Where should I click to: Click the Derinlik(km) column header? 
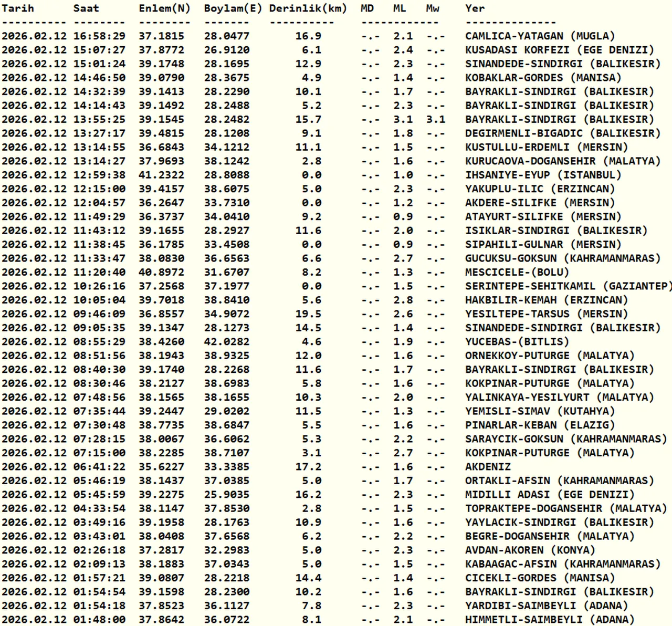[308, 8]
